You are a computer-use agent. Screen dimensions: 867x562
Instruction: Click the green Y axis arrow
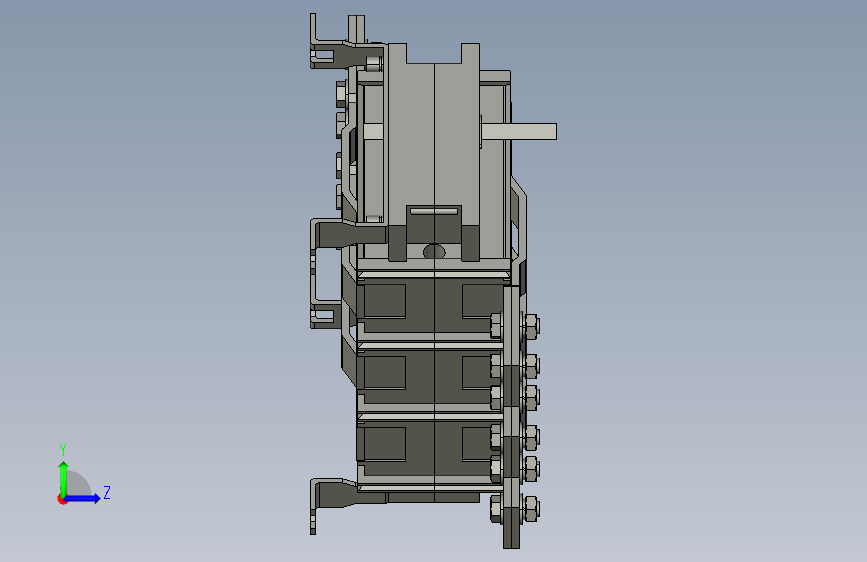(x=64, y=478)
